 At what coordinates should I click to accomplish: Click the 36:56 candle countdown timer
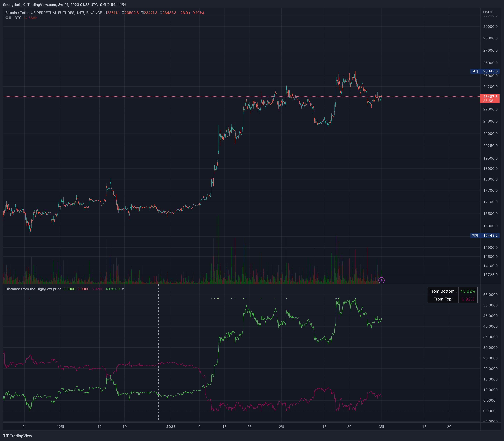click(x=488, y=101)
